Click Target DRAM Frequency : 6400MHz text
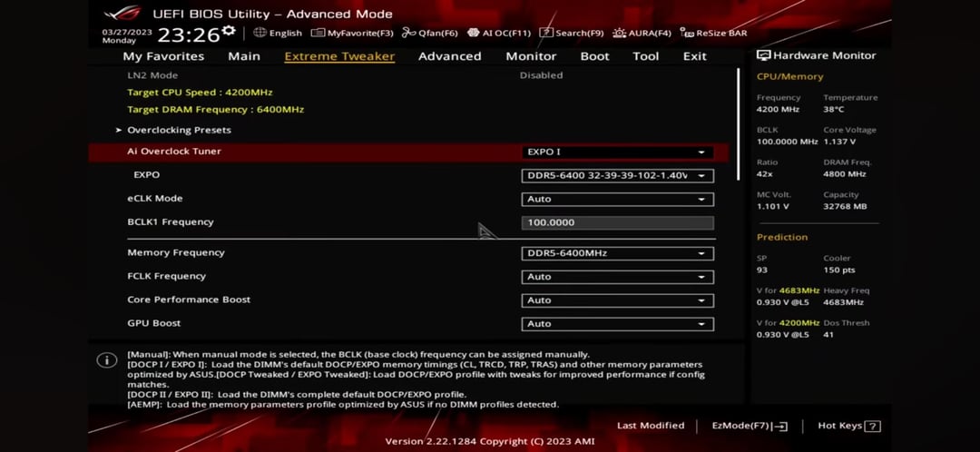This screenshot has height=452, width=980. point(216,110)
